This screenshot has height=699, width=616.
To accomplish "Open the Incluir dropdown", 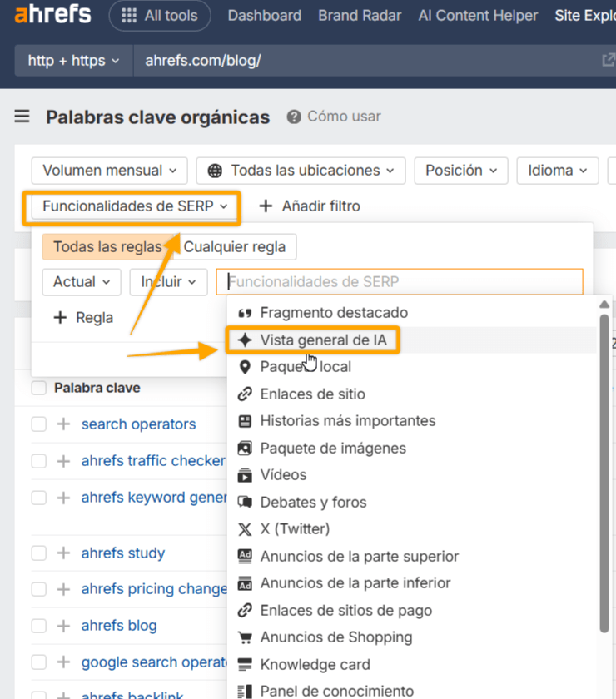I will click(167, 282).
